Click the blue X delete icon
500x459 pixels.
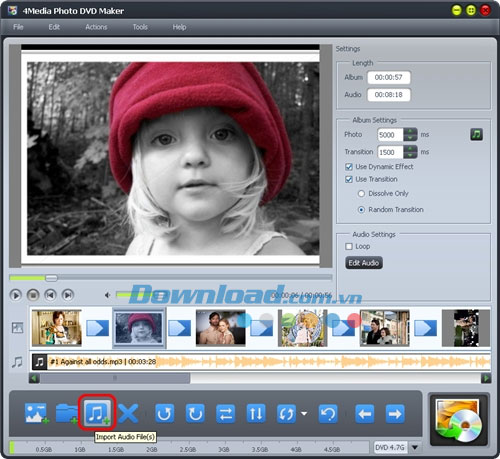[128, 413]
